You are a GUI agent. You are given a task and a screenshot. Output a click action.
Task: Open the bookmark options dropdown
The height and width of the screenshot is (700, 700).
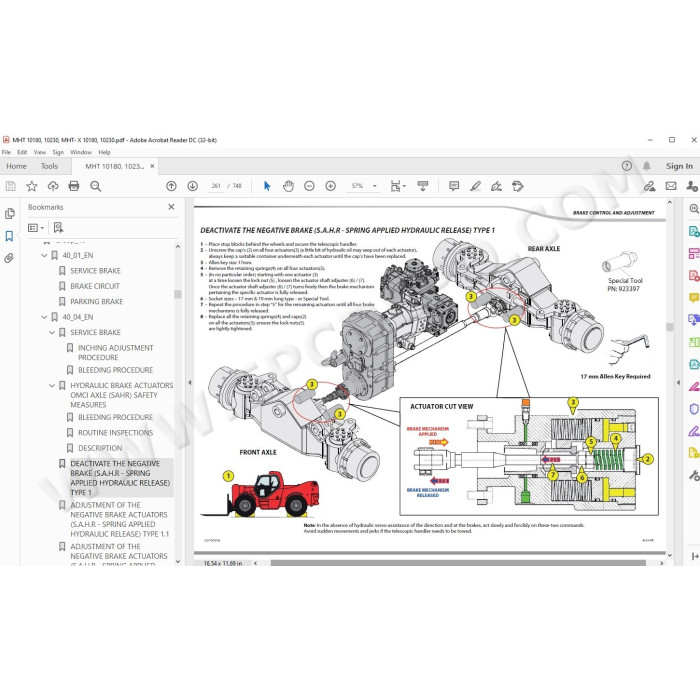coord(36,228)
